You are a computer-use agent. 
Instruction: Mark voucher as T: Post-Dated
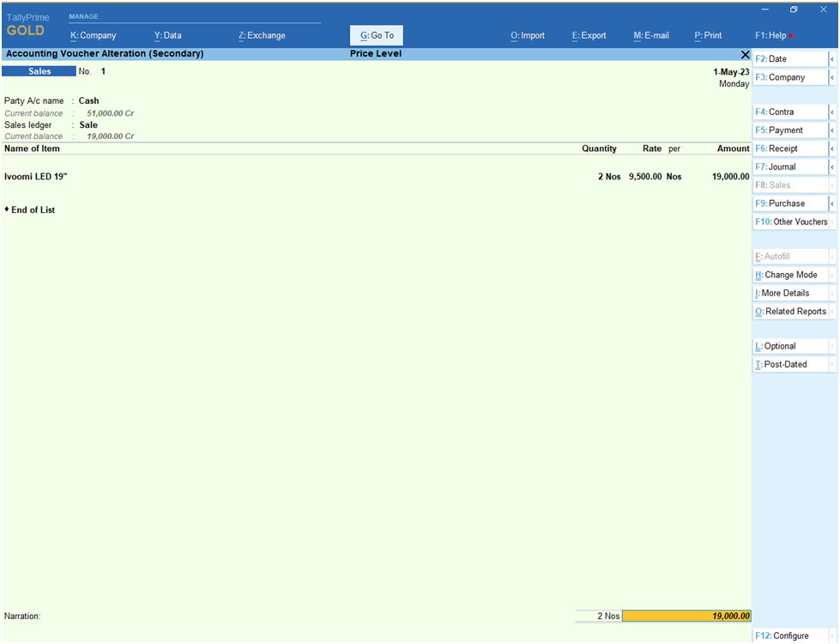pos(791,365)
